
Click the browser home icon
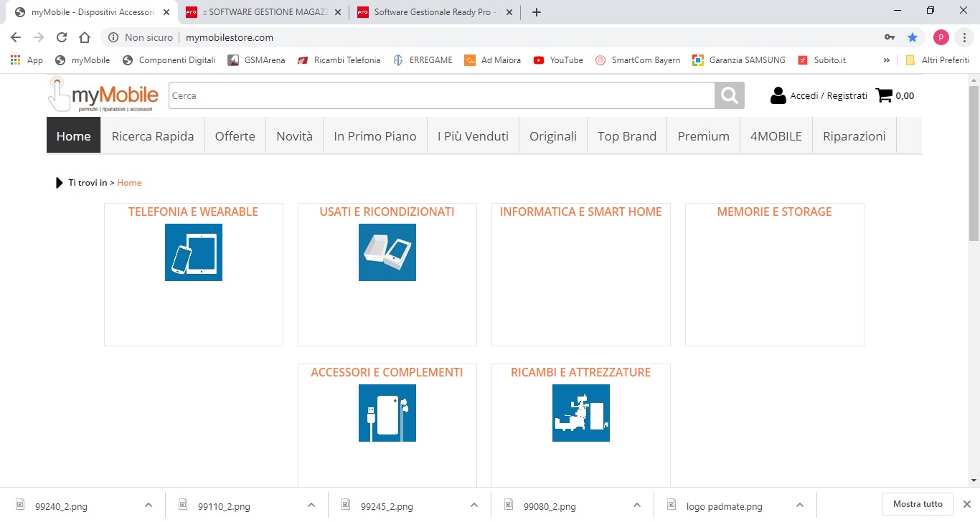coord(85,37)
